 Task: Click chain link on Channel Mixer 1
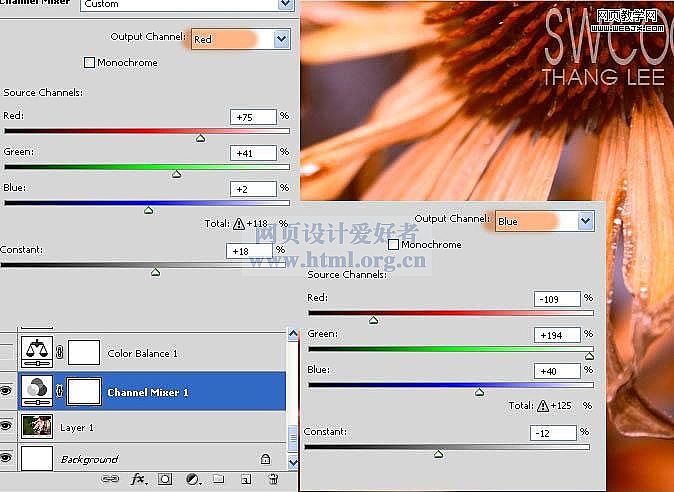coord(60,391)
